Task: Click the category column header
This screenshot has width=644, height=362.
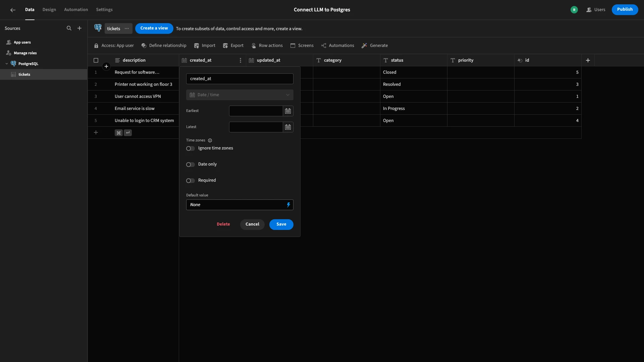Action: tap(347, 60)
